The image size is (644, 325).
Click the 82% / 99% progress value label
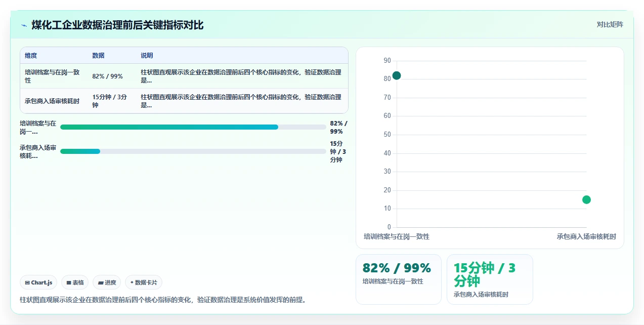click(339, 128)
